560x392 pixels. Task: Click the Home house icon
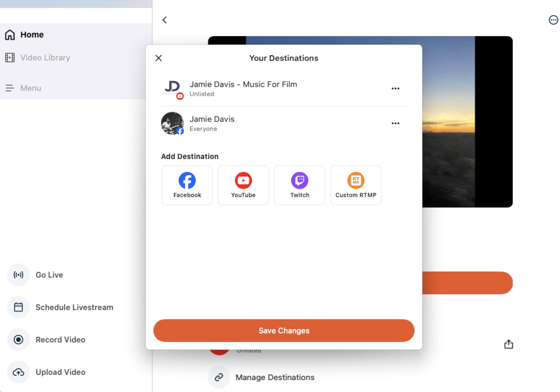(10, 35)
